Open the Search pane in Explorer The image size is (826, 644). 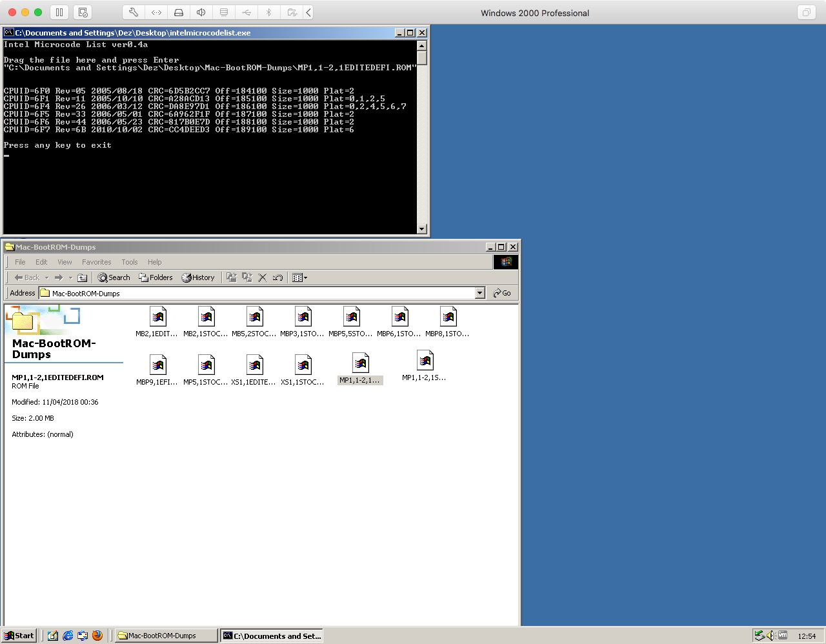point(114,277)
